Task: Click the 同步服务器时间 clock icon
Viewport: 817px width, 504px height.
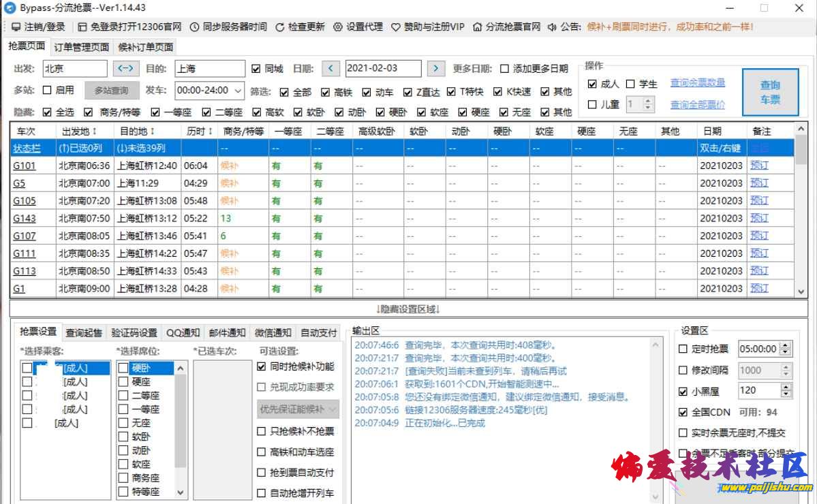Action: 194,27
